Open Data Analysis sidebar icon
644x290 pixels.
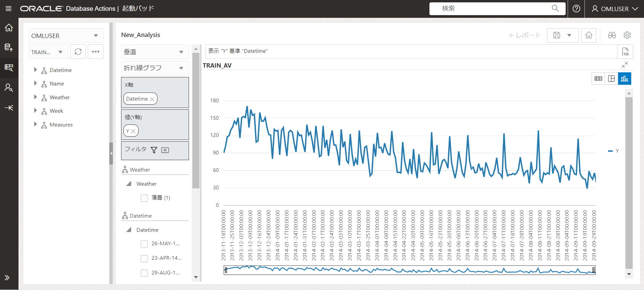(9, 68)
